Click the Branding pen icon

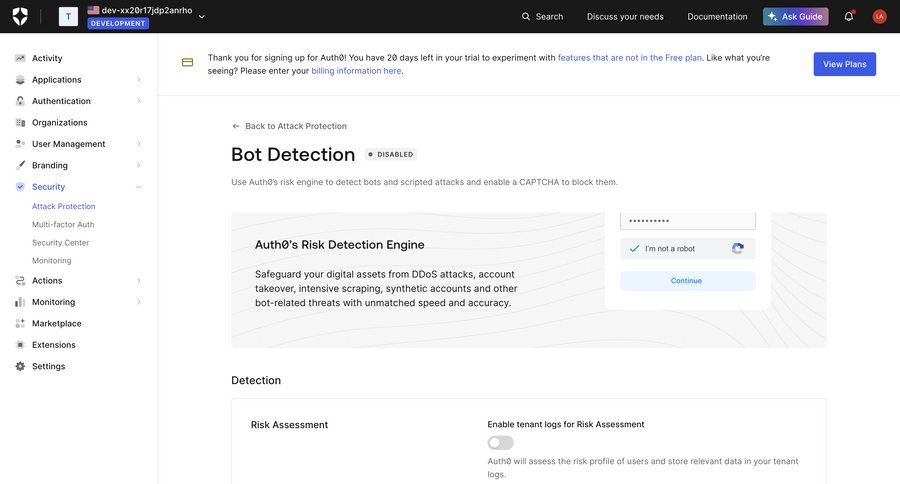pyautogui.click(x=20, y=165)
